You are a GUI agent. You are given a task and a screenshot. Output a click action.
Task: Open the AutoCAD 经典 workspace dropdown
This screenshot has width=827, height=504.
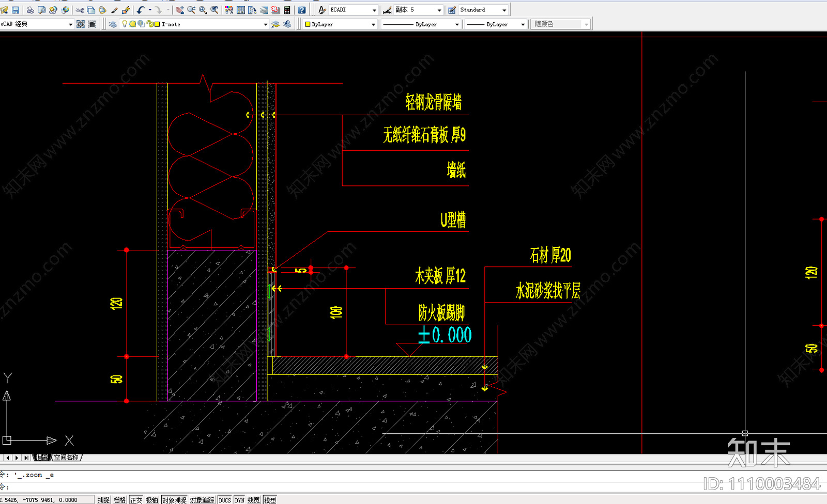(70, 24)
